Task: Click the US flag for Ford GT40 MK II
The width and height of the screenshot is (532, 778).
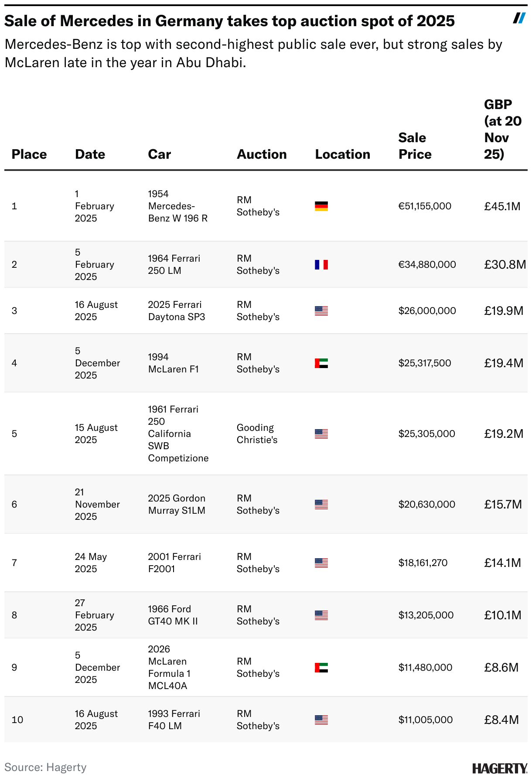Action: 321,615
